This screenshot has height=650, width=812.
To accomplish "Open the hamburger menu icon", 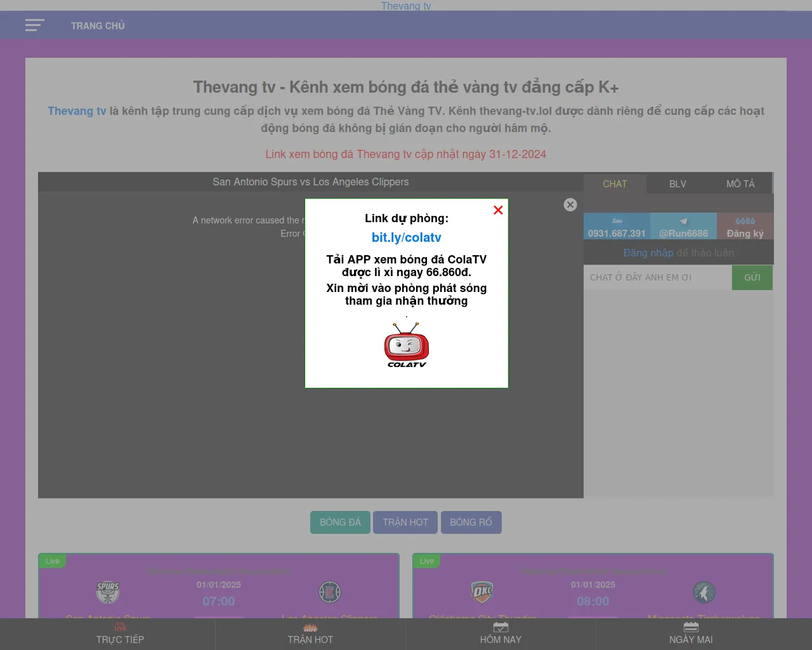I will [x=35, y=25].
